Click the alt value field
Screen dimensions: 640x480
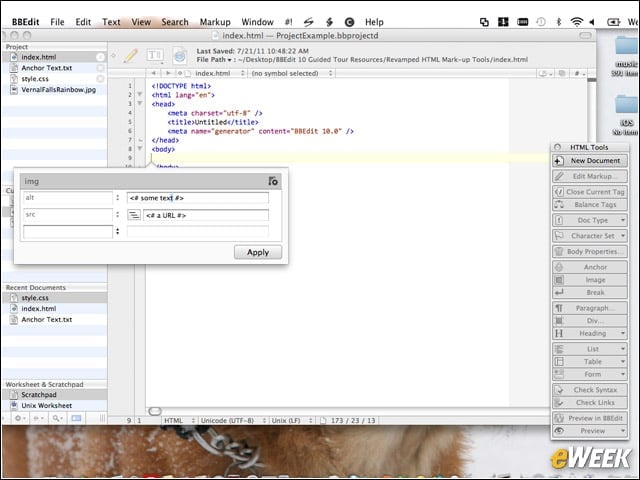point(198,198)
